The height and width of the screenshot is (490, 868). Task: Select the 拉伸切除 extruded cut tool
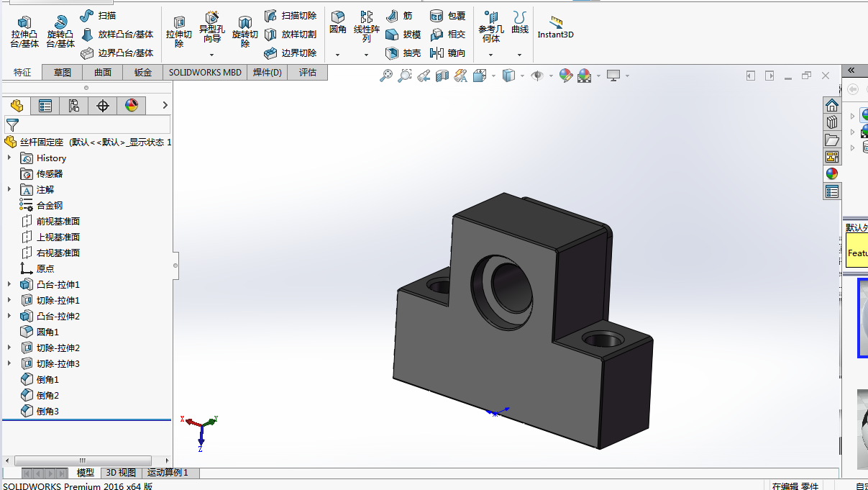(x=179, y=32)
